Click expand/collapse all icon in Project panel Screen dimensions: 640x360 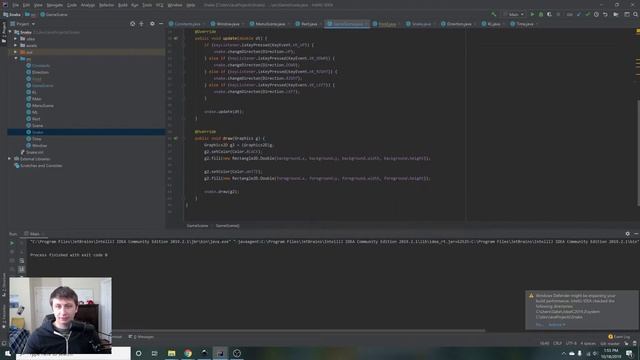pos(142,24)
